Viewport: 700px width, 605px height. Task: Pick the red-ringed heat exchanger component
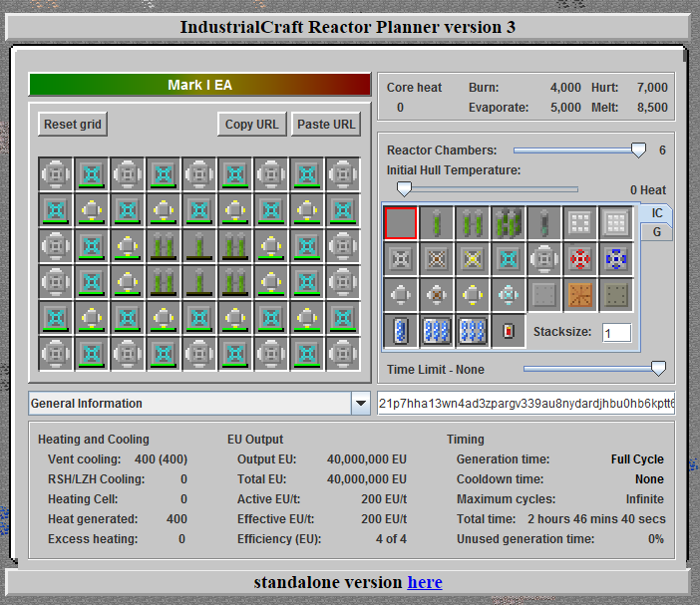(580, 259)
